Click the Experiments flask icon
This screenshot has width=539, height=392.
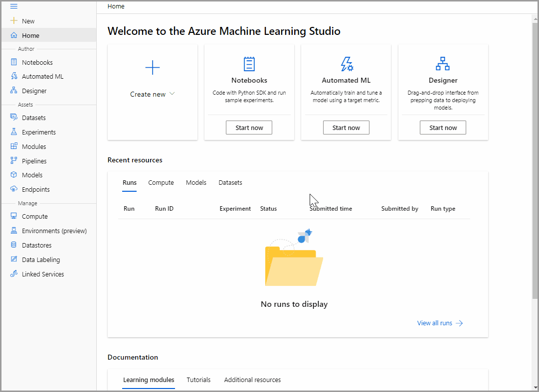point(14,132)
